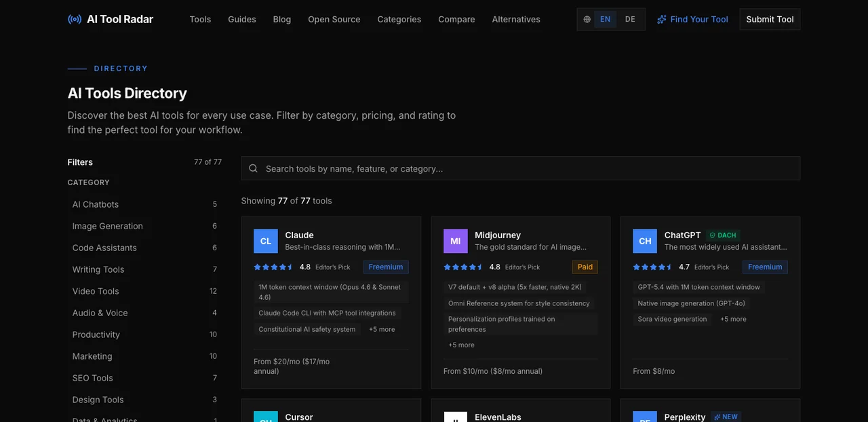Filter by Writing Tools category
The image size is (868, 422).
[144, 269]
